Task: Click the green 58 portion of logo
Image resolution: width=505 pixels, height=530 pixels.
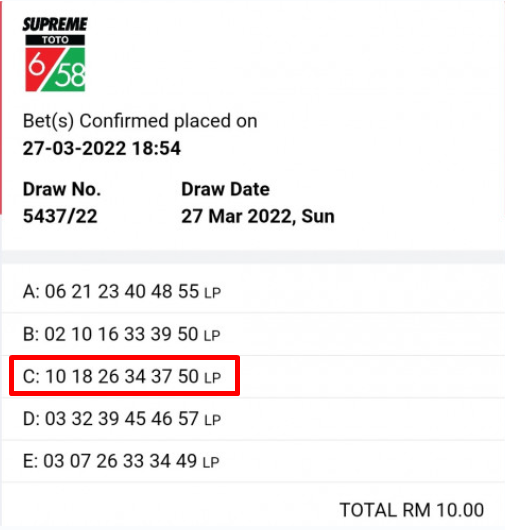Action: point(68,72)
